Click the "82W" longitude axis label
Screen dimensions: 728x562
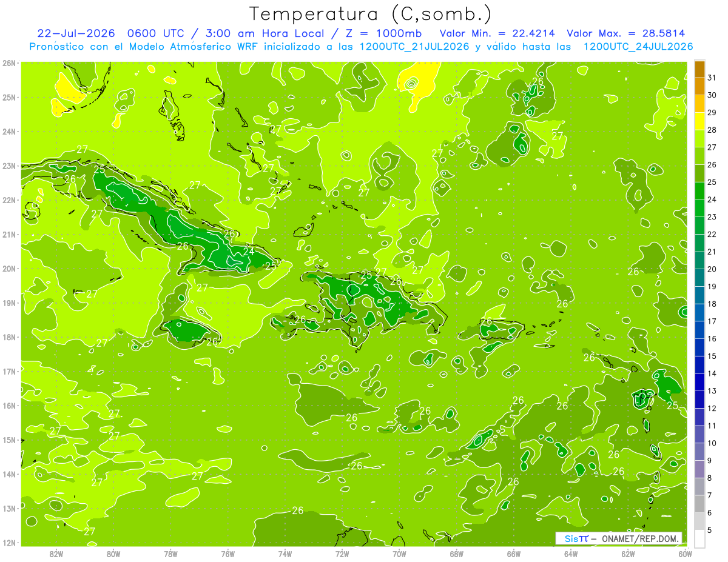(x=56, y=553)
